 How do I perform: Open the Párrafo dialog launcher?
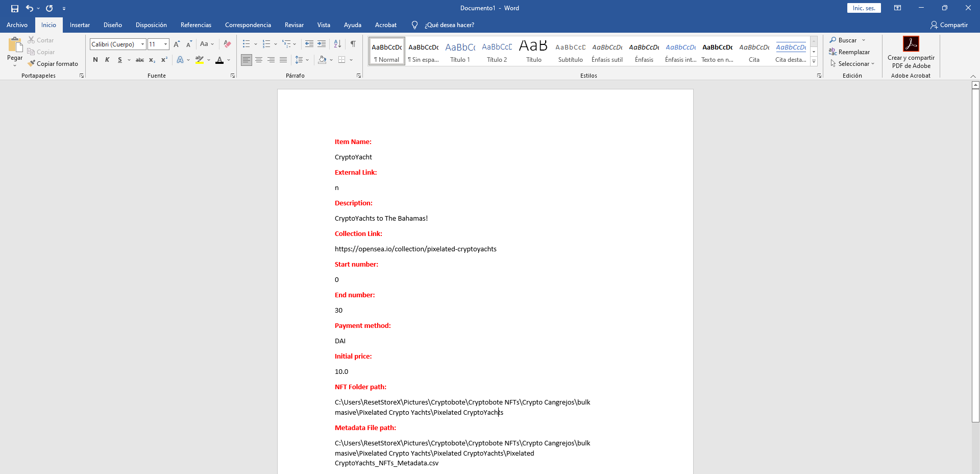click(x=359, y=76)
